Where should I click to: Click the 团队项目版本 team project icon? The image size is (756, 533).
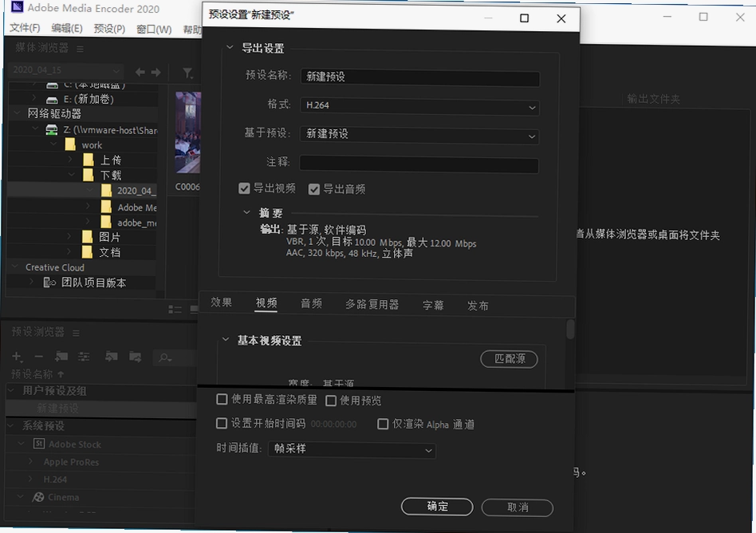coord(49,282)
